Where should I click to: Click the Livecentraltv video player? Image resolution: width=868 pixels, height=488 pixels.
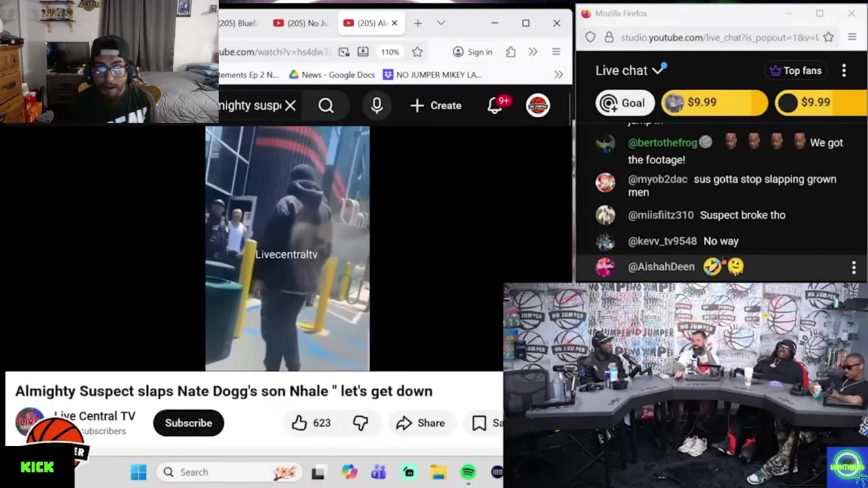288,248
